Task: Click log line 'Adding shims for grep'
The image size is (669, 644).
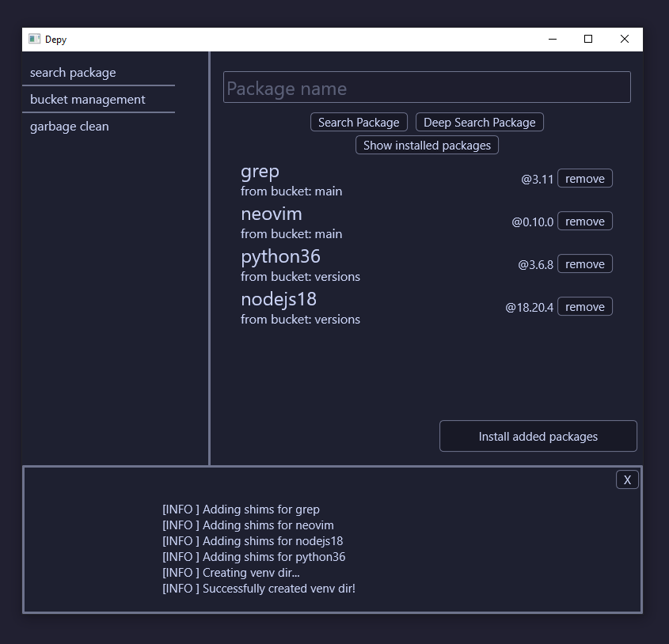Action: pyautogui.click(x=241, y=510)
